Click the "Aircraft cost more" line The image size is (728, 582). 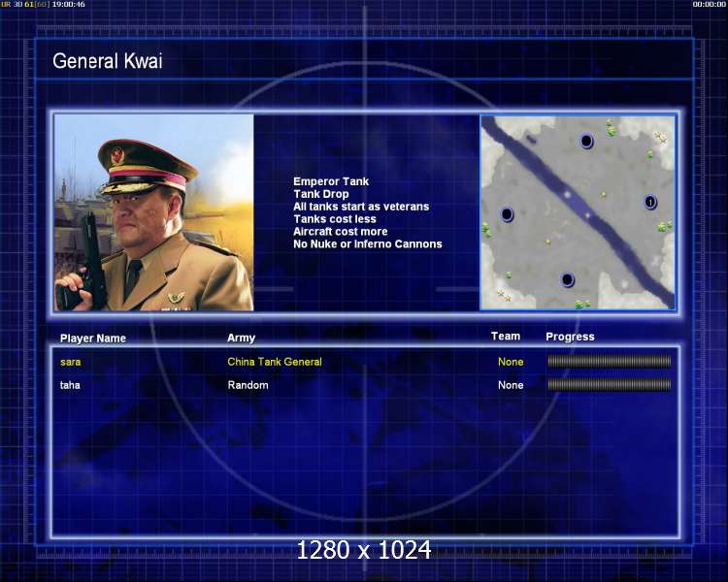tap(341, 232)
